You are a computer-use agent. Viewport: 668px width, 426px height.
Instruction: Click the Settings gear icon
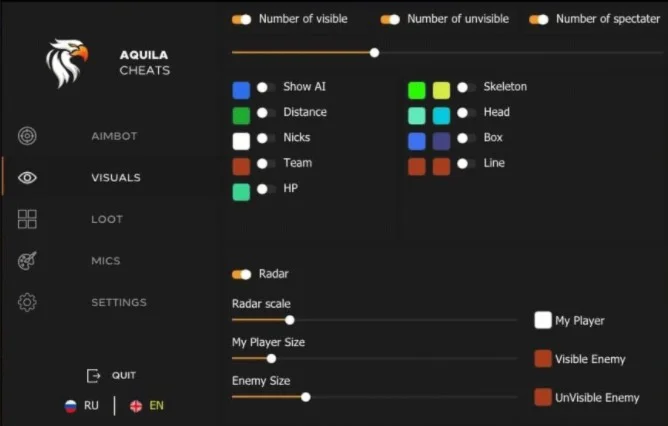tap(27, 302)
